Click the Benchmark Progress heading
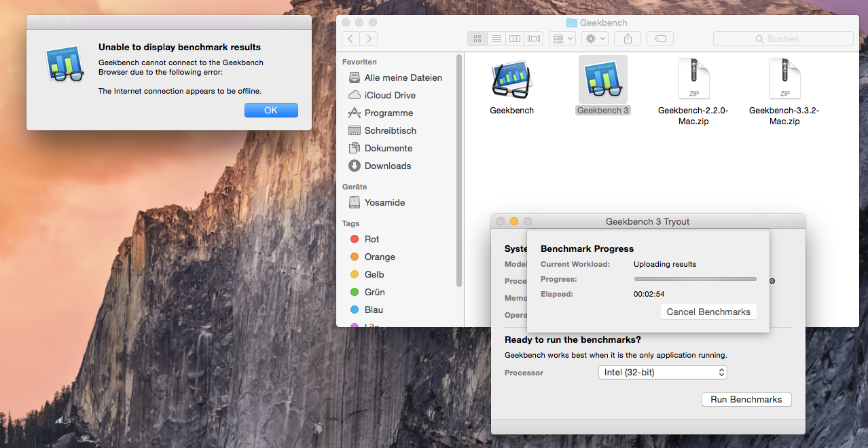The width and height of the screenshot is (868, 448). (587, 248)
